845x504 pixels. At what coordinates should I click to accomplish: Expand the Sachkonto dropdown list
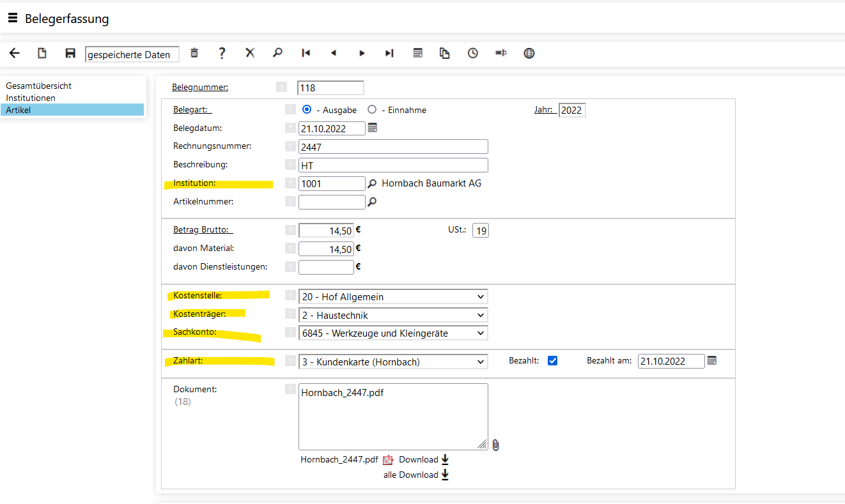tap(392, 333)
